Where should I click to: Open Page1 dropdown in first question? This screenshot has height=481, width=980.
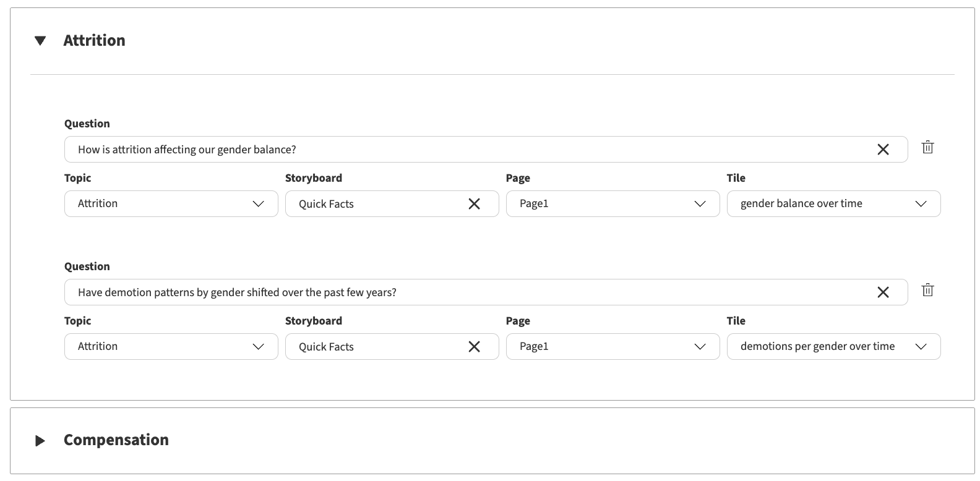coord(613,204)
